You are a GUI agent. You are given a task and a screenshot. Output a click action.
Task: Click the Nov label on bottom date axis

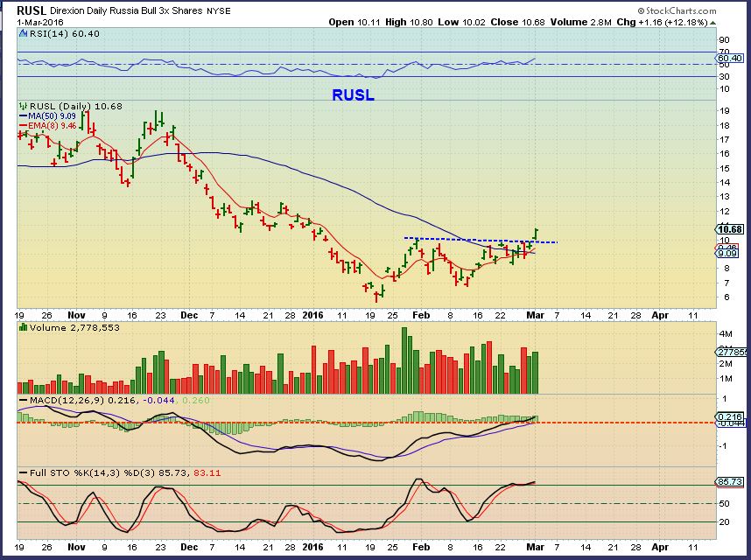click(x=77, y=547)
